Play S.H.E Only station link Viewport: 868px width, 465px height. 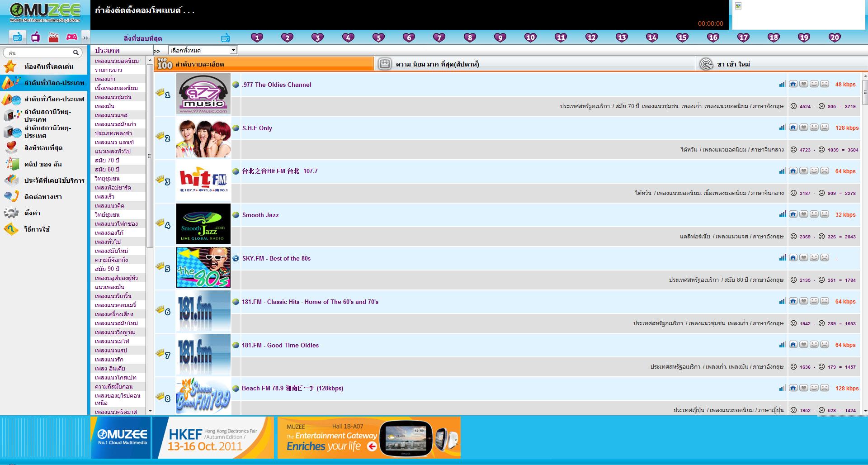coord(257,128)
